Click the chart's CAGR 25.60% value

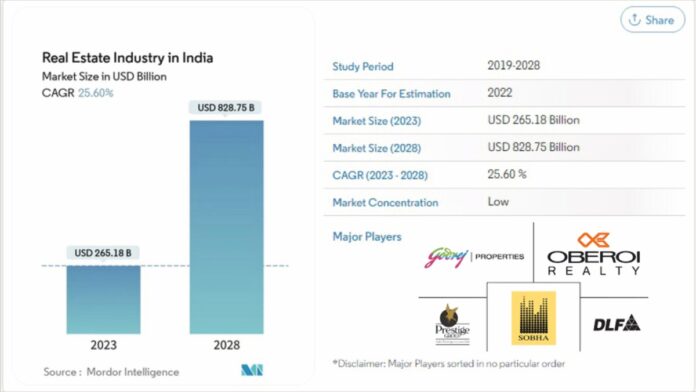95,93
